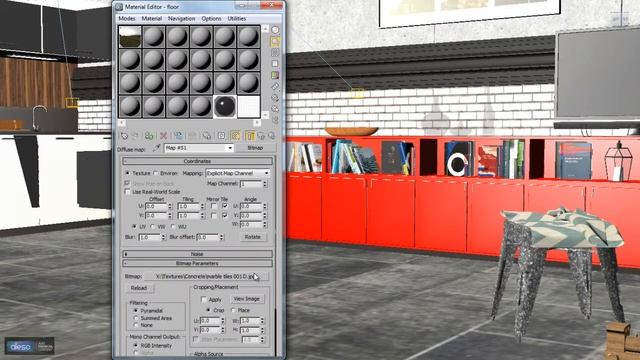Viewport: 640px width, 360px height.
Task: Click the Put to Library icon
Action: [207, 136]
